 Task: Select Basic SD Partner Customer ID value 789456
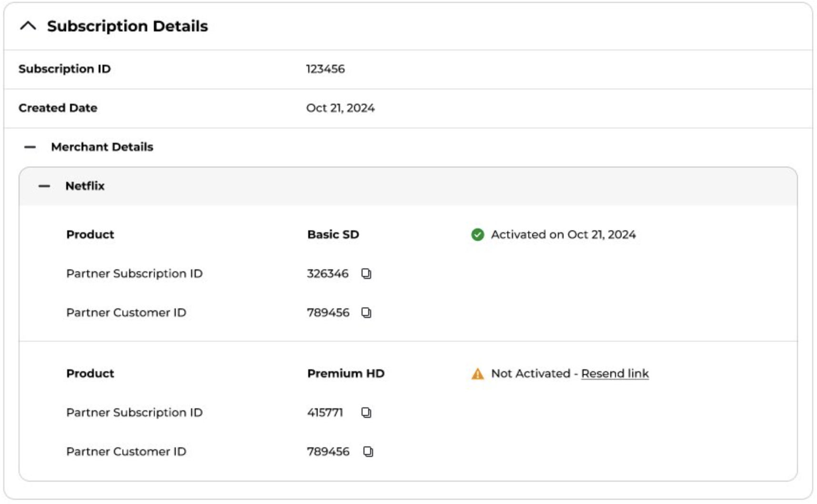[x=328, y=313]
